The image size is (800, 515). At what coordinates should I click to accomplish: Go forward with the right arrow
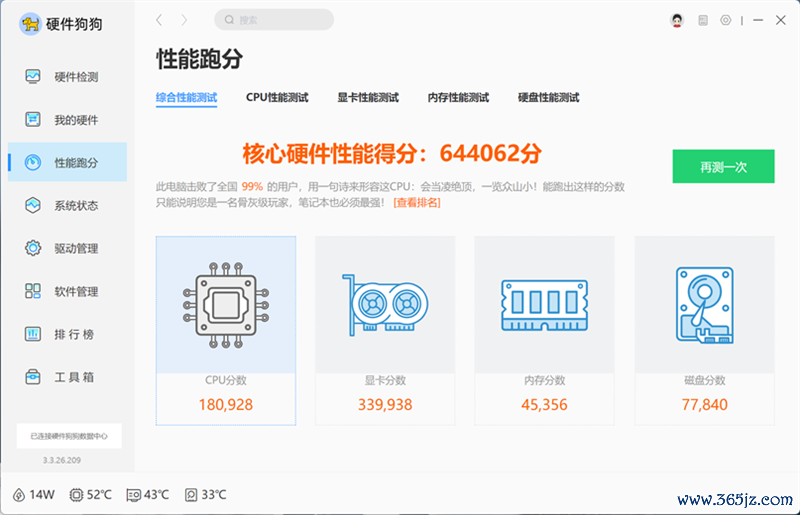click(x=184, y=20)
